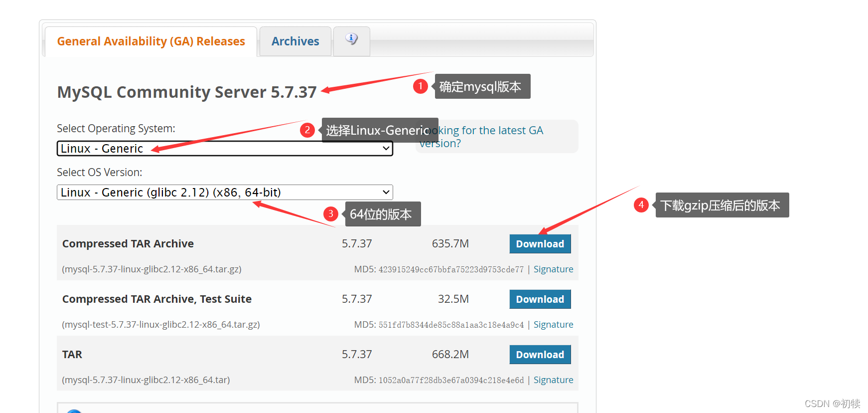Switch to the Archives tab

pos(295,41)
